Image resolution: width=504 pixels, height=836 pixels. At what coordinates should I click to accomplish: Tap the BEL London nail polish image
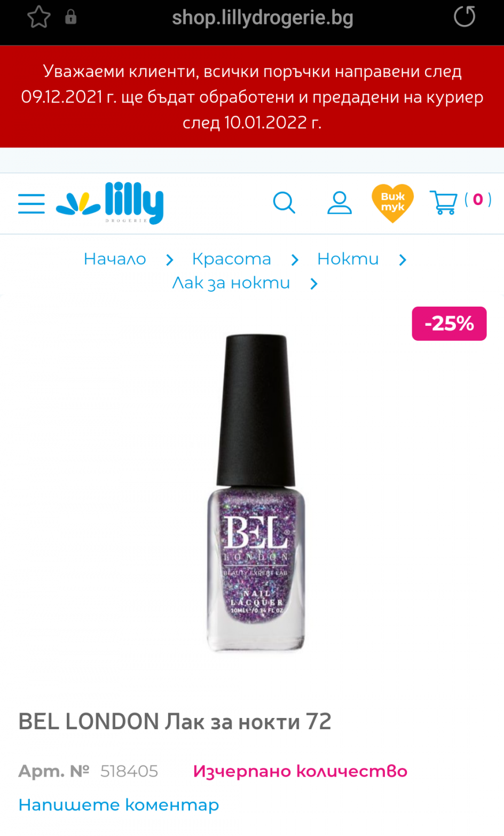256,493
